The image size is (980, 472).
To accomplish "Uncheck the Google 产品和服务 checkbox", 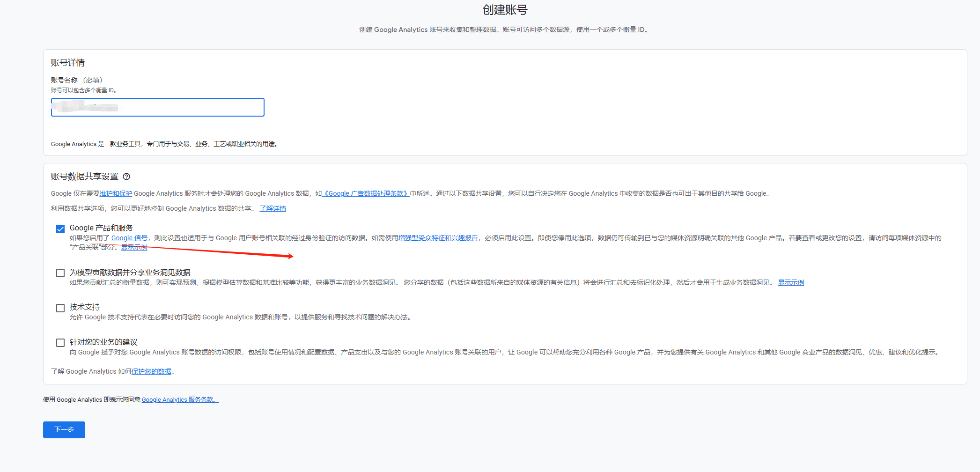I will (x=60, y=229).
